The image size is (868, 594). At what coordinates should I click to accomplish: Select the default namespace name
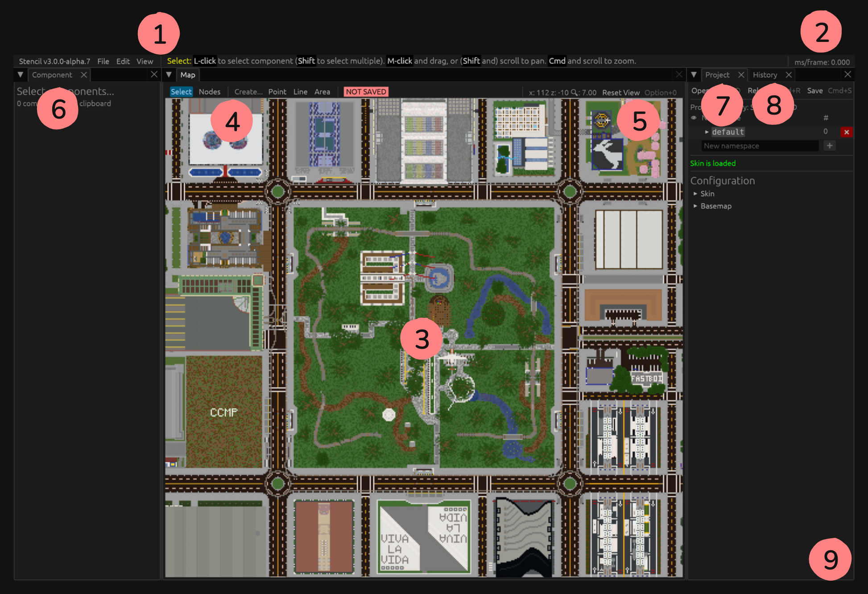click(x=728, y=132)
